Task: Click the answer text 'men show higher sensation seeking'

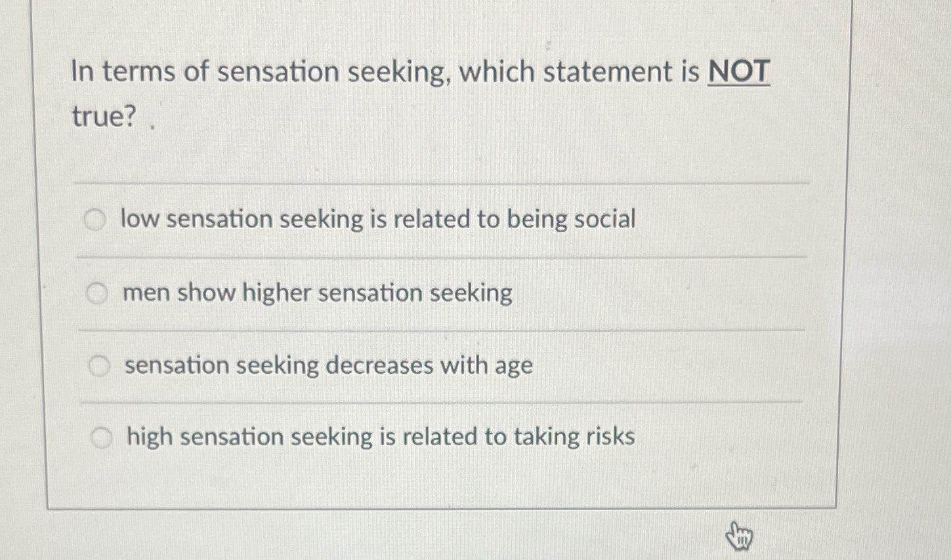Action: point(317,293)
